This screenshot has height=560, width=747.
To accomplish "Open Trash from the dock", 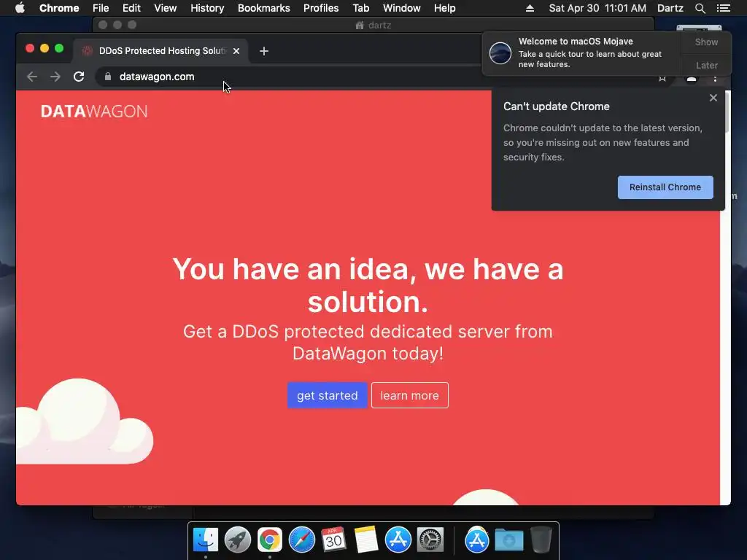I will pos(541,540).
